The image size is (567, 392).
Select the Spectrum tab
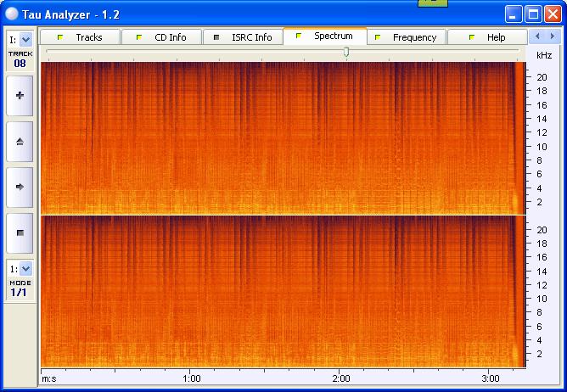[x=324, y=36]
